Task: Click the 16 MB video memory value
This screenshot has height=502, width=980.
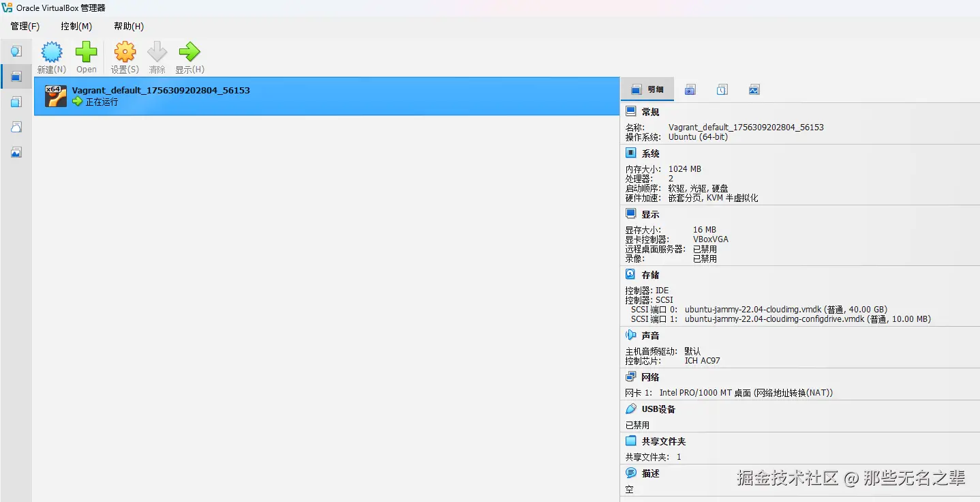Action: tap(705, 230)
